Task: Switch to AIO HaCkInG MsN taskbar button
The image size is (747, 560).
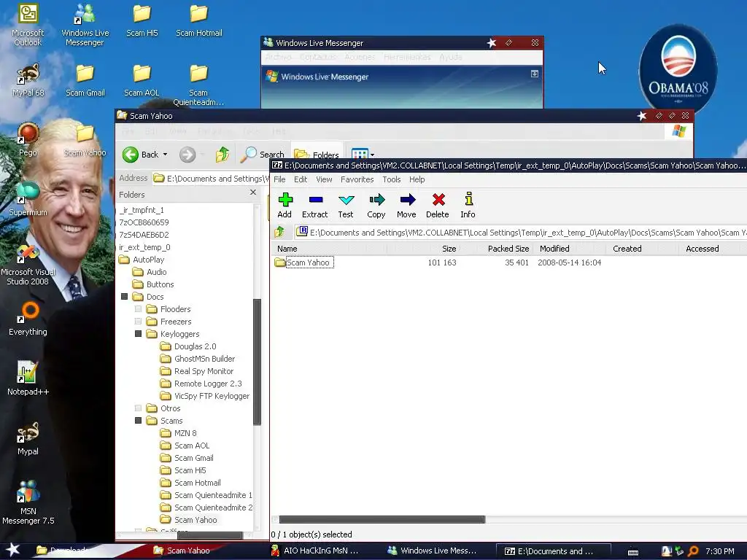Action: tap(315, 551)
